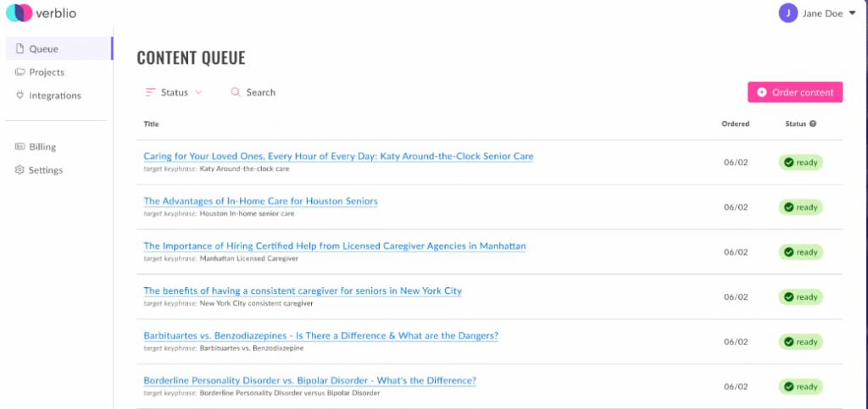Click the Search field in content queue
Image resolution: width=868 pixels, height=409 pixels.
[253, 92]
